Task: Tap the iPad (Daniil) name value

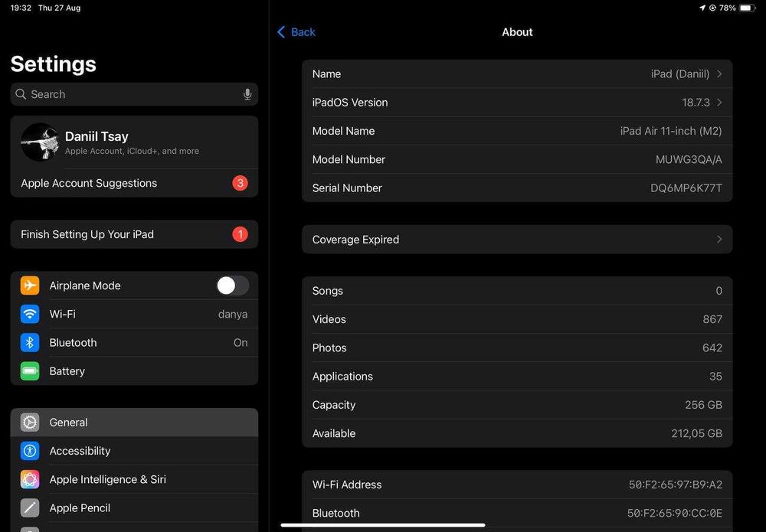Action: coord(680,74)
